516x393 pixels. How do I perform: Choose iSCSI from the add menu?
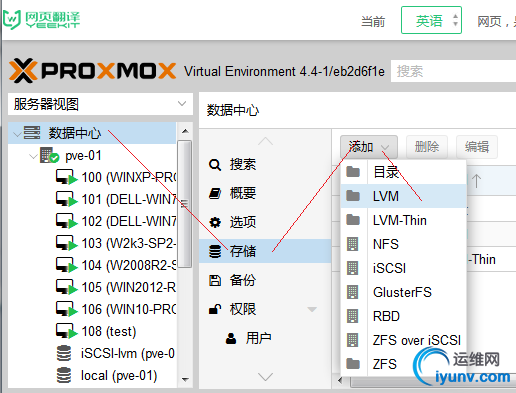pos(403,268)
